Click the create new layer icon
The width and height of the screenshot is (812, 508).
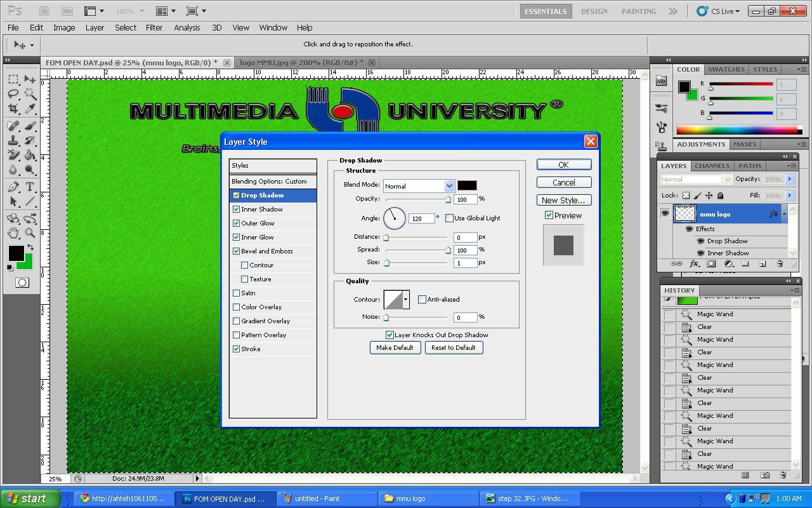[x=763, y=264]
